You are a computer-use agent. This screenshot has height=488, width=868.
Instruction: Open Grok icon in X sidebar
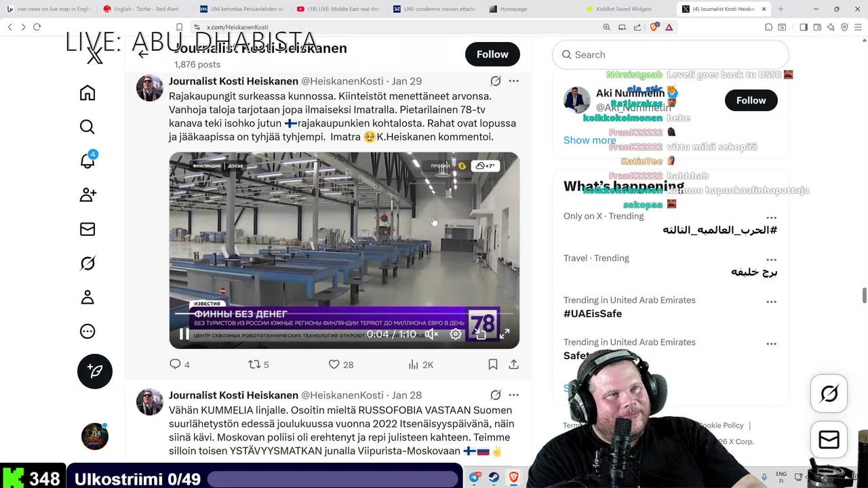click(87, 263)
